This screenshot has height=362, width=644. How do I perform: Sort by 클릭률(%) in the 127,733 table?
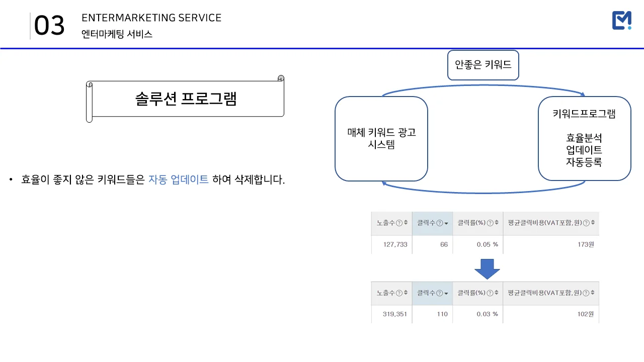point(497,223)
